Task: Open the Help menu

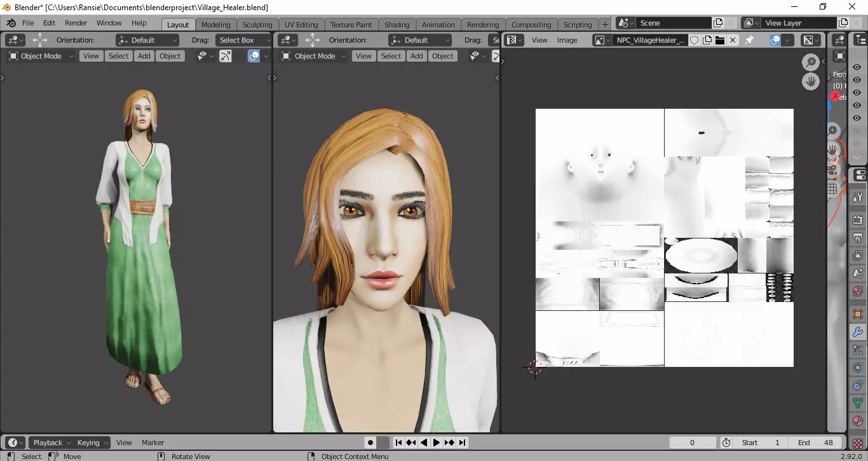Action: tap(139, 23)
